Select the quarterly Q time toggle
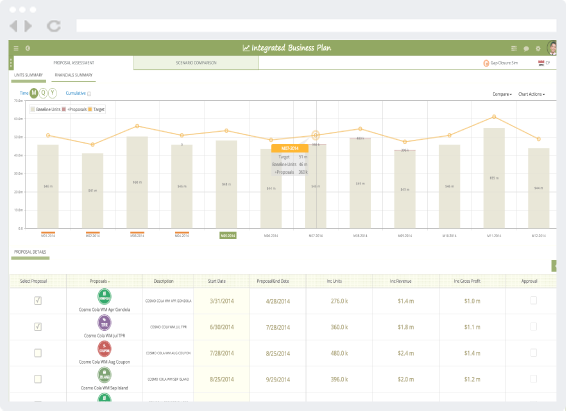This screenshot has width=566, height=411. (43, 93)
